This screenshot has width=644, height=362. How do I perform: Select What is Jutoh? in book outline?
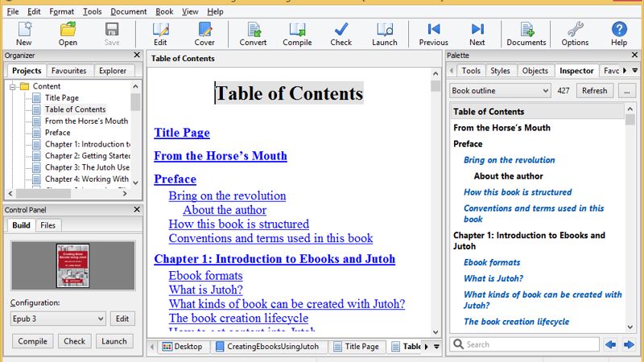coord(493,278)
